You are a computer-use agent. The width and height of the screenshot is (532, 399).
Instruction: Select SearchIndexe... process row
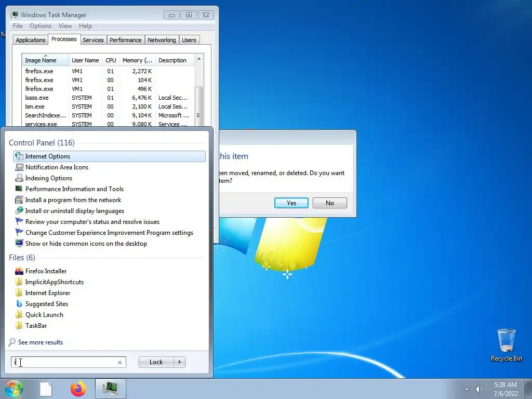[x=108, y=115]
